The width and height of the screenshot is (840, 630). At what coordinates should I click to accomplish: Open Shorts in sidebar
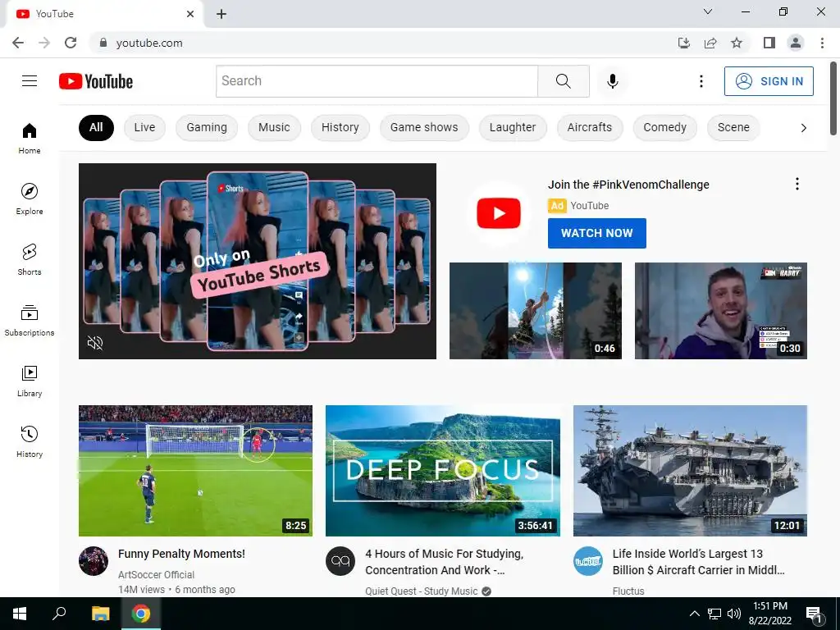30,260
